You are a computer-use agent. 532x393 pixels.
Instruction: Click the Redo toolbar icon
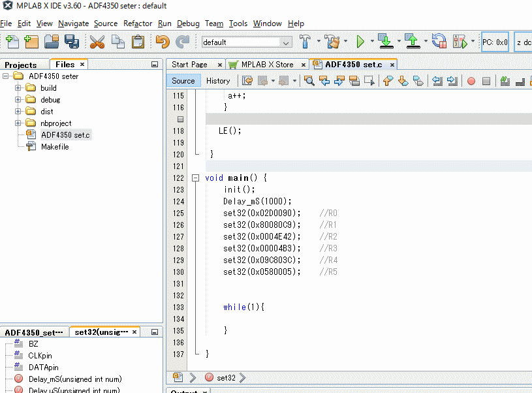182,42
